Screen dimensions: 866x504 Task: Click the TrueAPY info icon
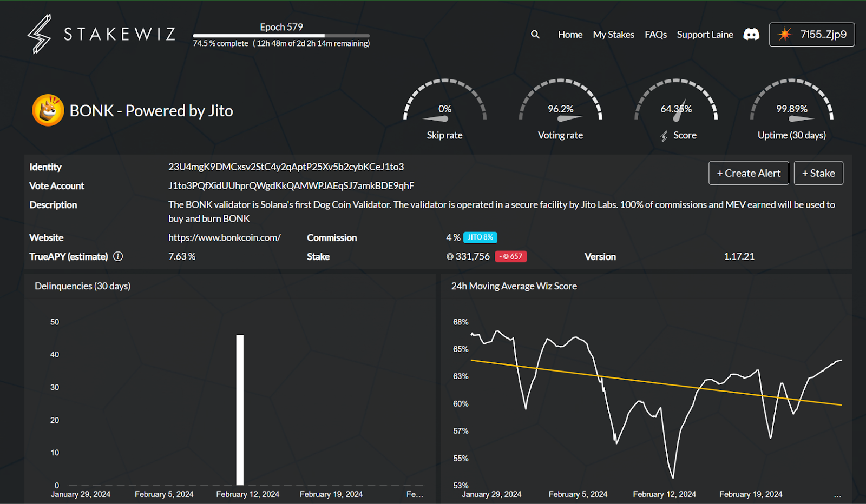(118, 256)
